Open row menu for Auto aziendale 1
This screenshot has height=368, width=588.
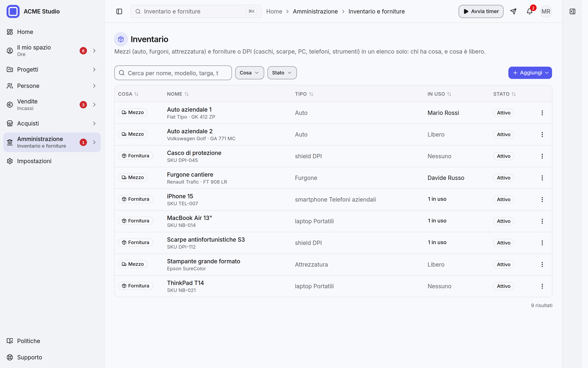pyautogui.click(x=542, y=113)
